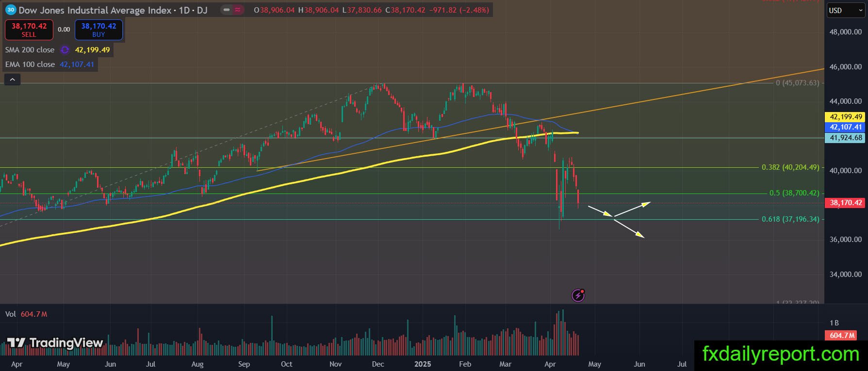Click the lightning bolt event icon on chart
This screenshot has width=868, height=371.
pos(578,295)
